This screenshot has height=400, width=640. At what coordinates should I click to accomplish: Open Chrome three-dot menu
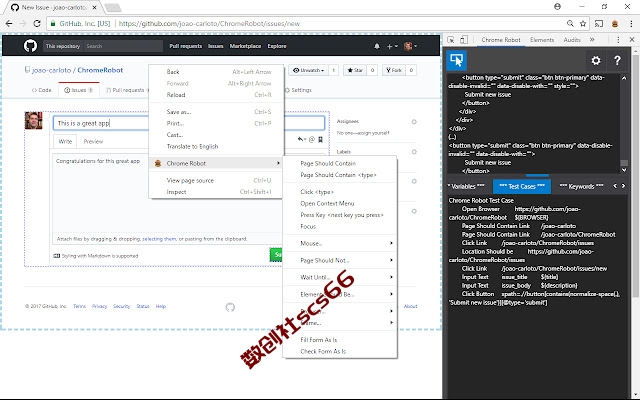631,24
